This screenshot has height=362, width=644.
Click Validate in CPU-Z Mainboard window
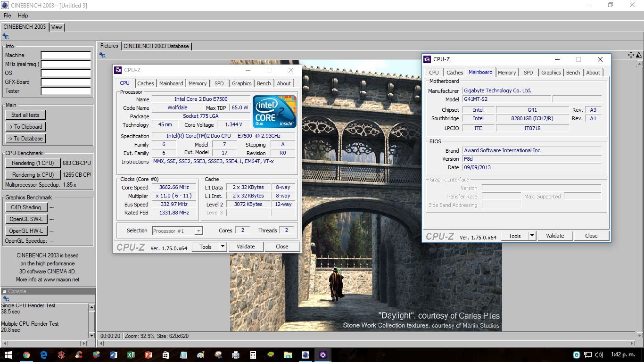coord(555,236)
